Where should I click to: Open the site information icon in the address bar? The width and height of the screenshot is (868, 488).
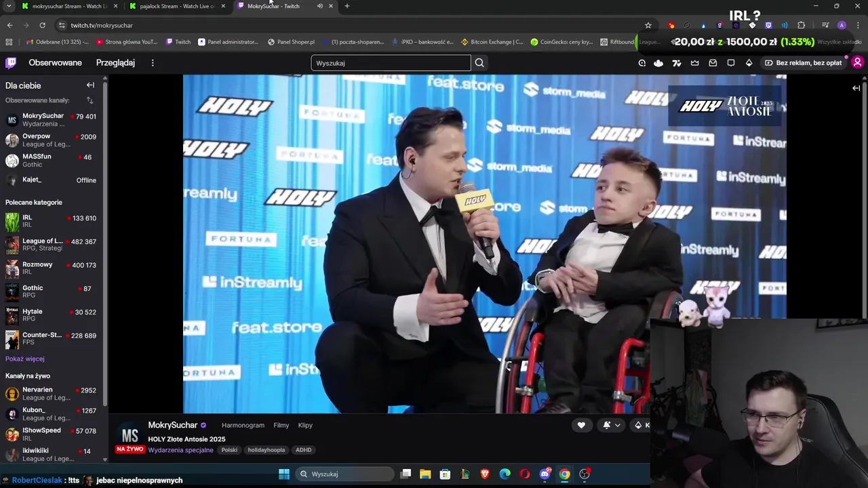click(x=62, y=25)
